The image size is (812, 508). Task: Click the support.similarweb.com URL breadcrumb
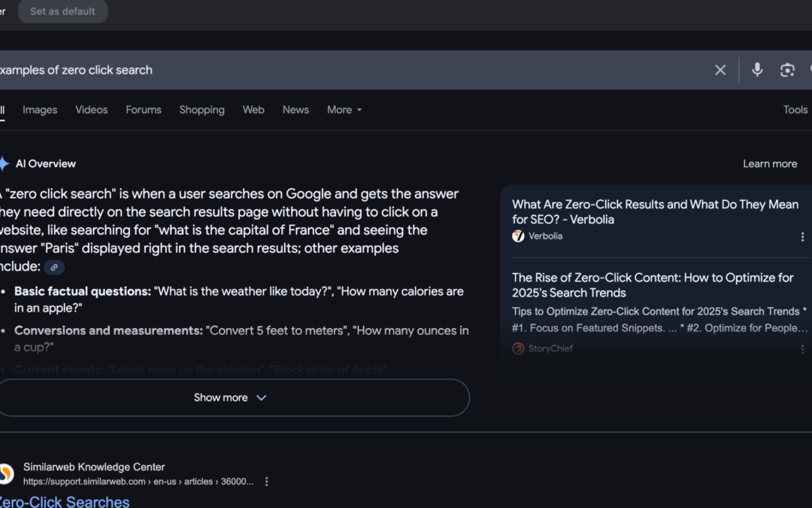(x=138, y=482)
